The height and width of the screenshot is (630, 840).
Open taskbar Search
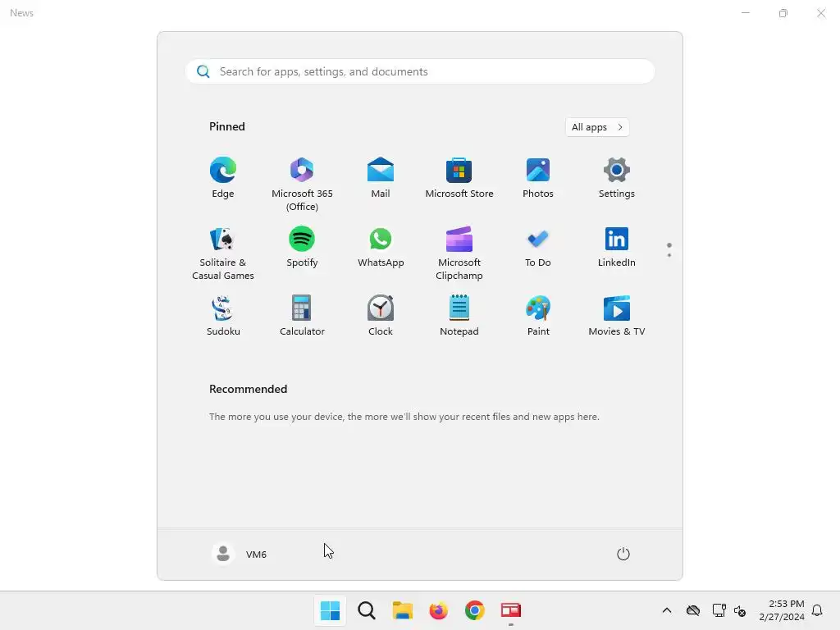pyautogui.click(x=367, y=610)
